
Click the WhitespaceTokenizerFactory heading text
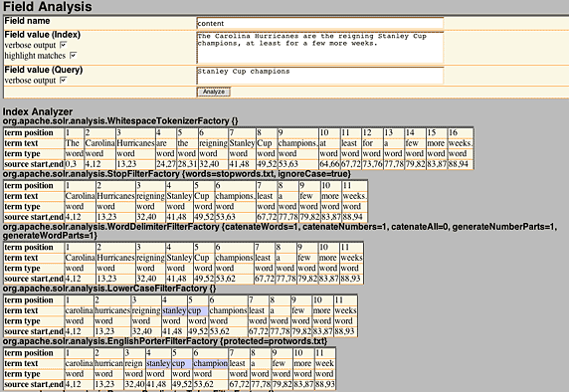(120, 120)
